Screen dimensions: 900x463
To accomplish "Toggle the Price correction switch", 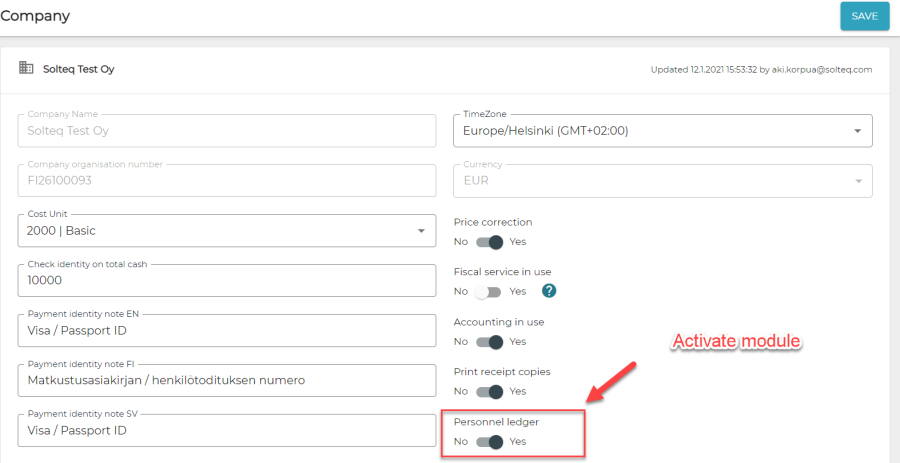I will (489, 241).
